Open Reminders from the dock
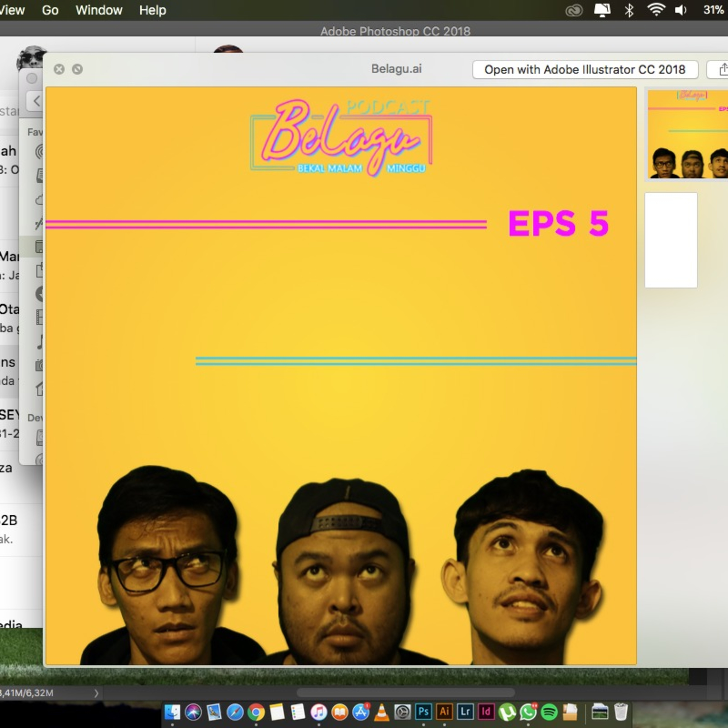 pos(298,712)
